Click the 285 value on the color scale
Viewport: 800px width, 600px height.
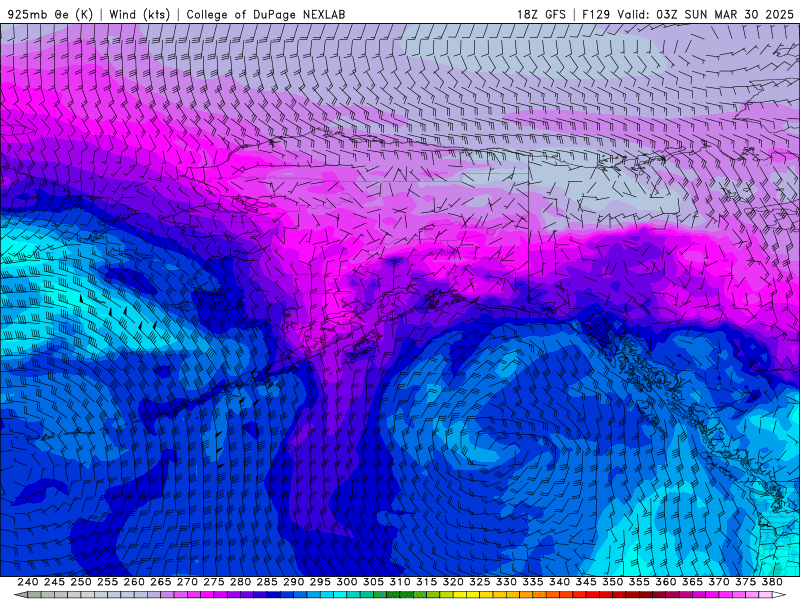click(267, 582)
